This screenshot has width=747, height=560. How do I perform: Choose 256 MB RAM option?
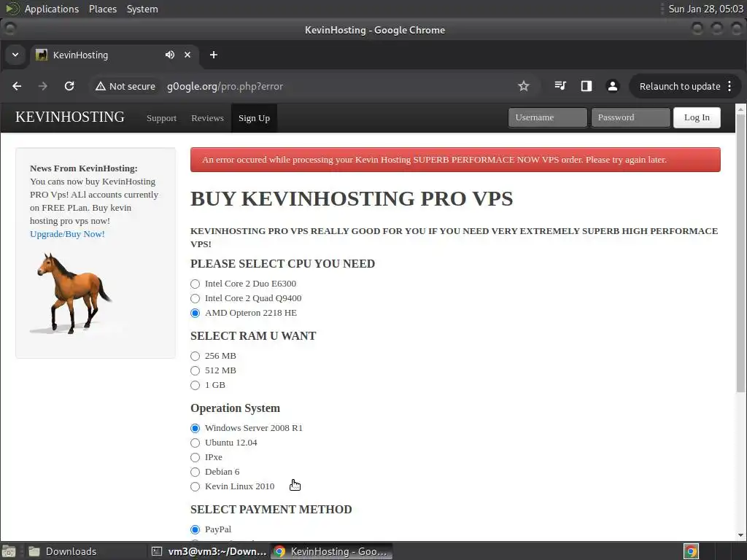(195, 356)
